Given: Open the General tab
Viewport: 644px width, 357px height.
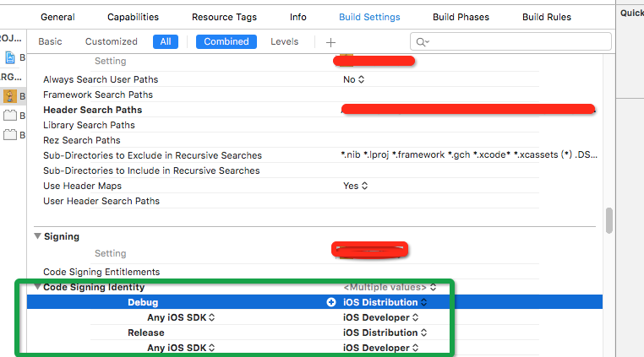Looking at the screenshot, I should pyautogui.click(x=57, y=17).
